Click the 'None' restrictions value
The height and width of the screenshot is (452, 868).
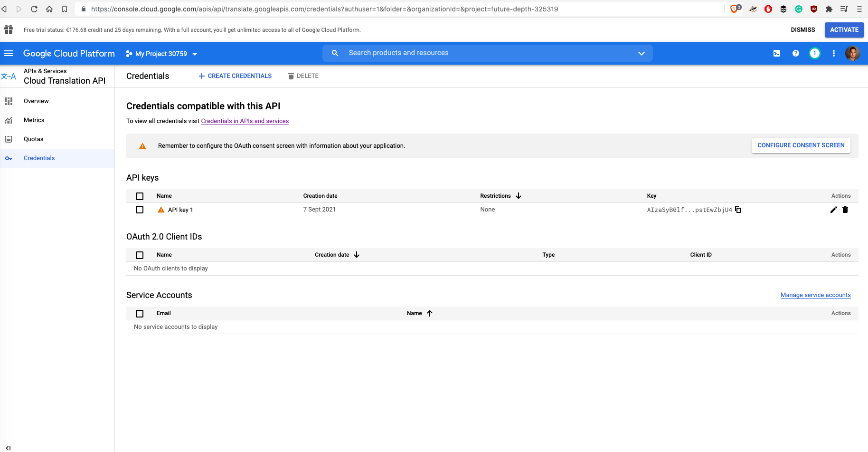click(x=487, y=210)
